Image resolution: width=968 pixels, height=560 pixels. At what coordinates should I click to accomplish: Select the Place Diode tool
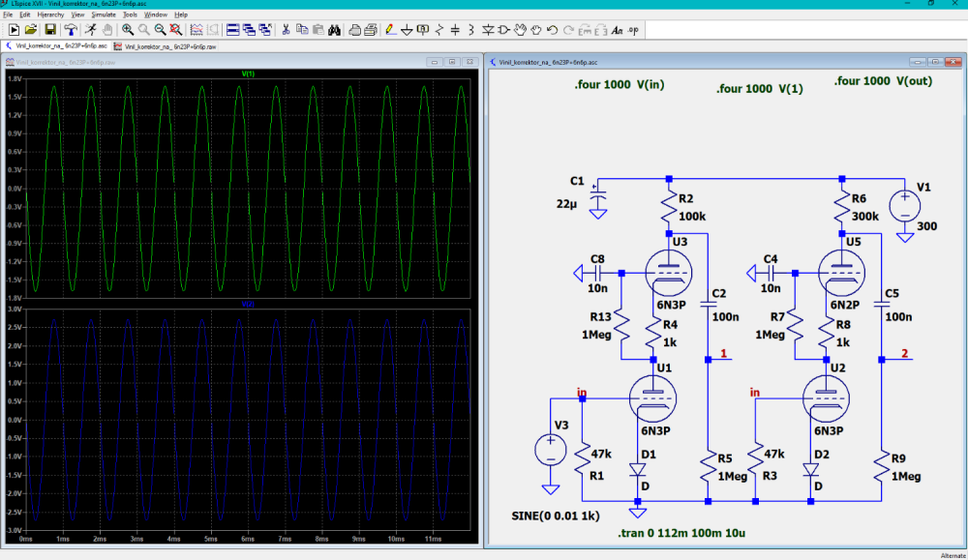click(488, 30)
